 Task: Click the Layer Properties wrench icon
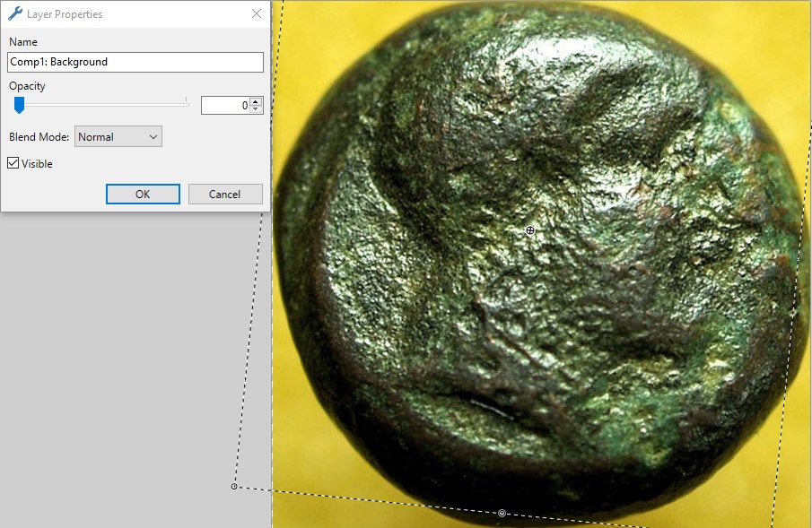pyautogui.click(x=15, y=13)
